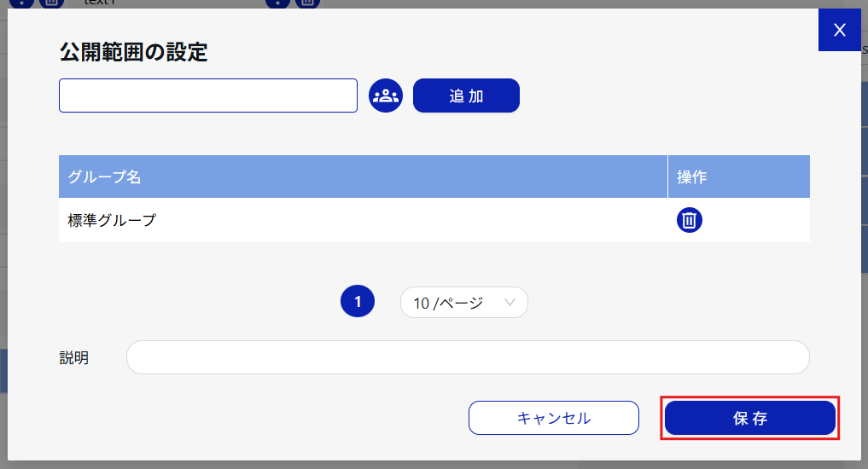Screen dimensions: 868x469
Task: Click the 操作 column header
Action: (x=692, y=177)
